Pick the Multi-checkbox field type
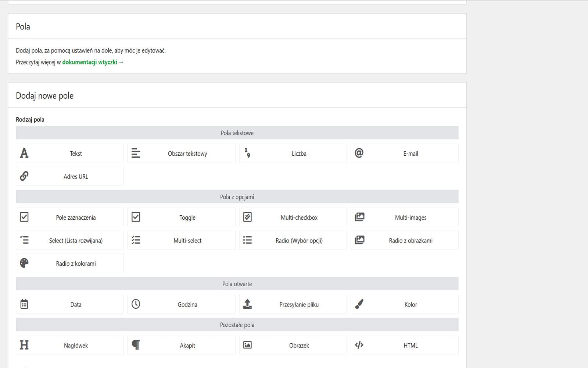 [293, 217]
